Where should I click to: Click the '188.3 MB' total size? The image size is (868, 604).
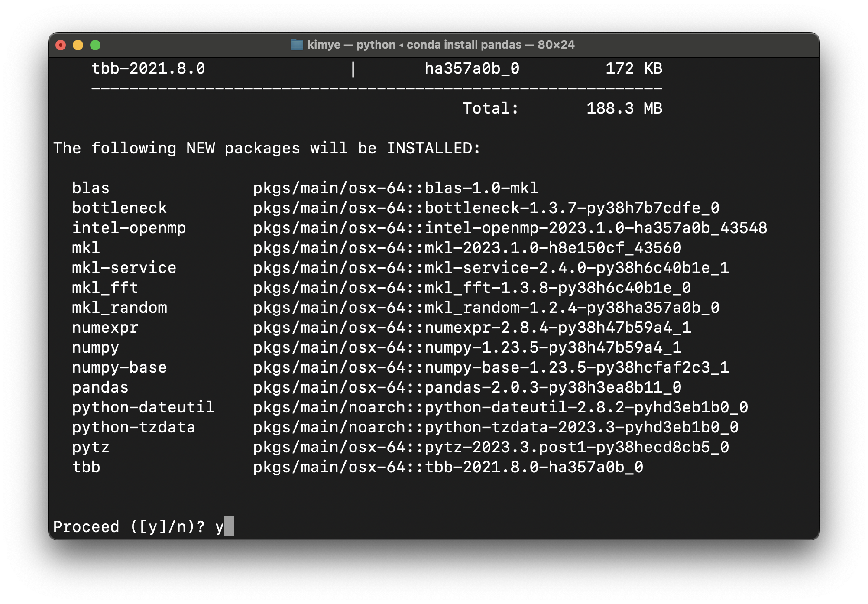point(624,108)
